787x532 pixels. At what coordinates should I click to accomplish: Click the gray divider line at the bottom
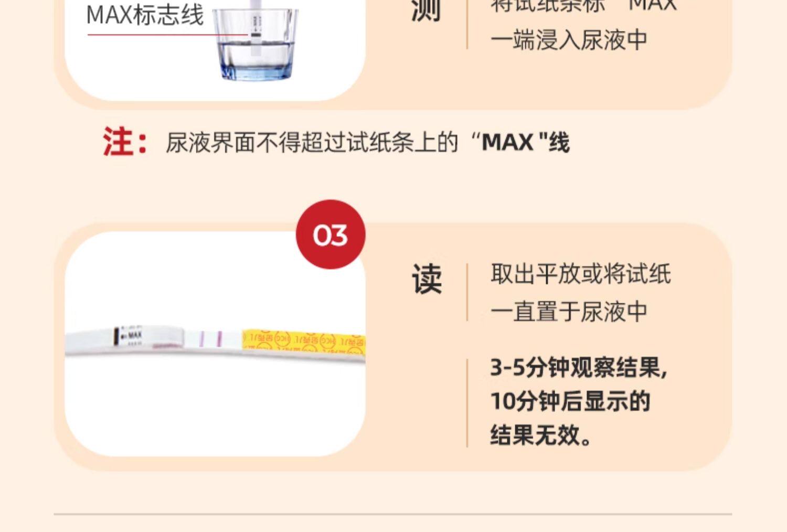(x=392, y=514)
